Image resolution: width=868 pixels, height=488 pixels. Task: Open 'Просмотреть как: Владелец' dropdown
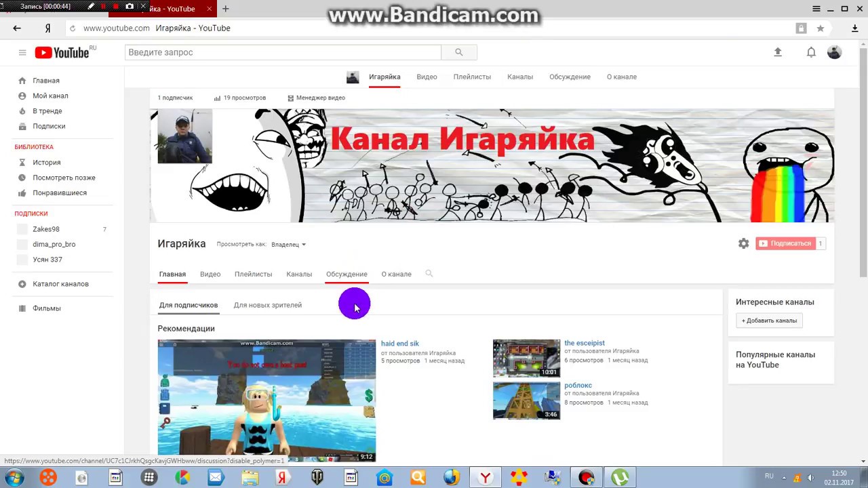click(288, 244)
